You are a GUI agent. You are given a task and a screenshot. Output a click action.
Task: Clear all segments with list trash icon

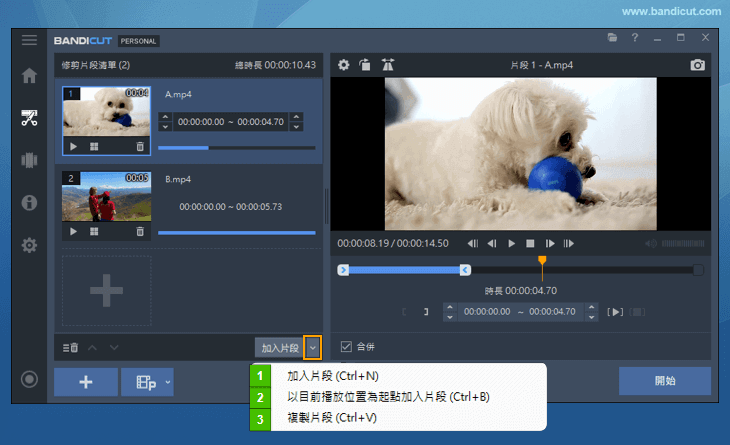70,348
